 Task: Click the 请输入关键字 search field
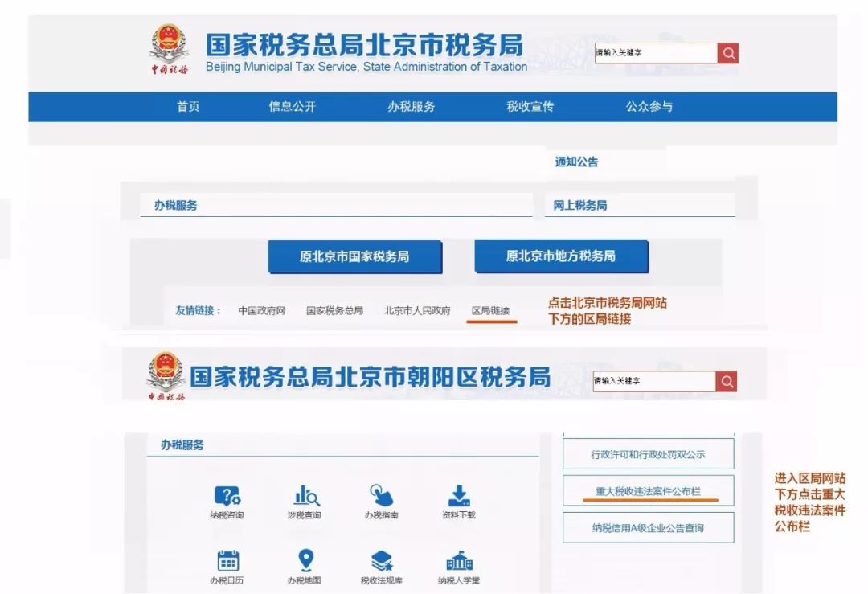[x=651, y=53]
